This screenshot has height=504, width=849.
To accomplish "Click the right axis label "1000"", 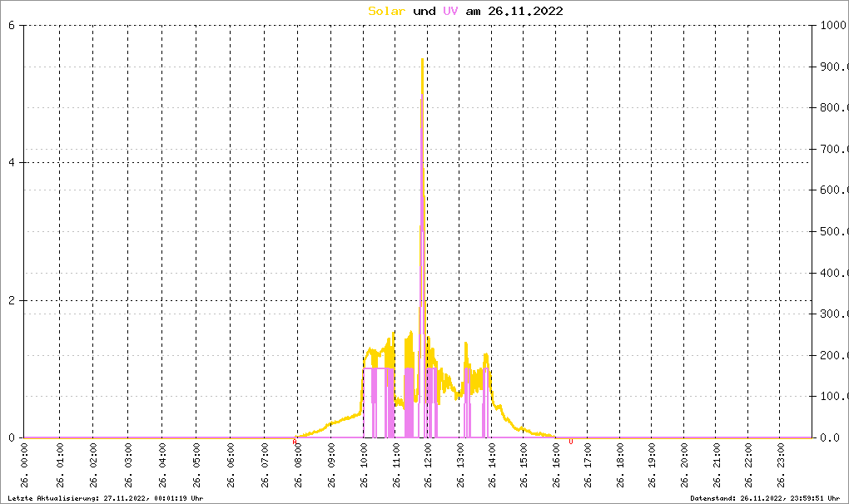I will [832, 25].
